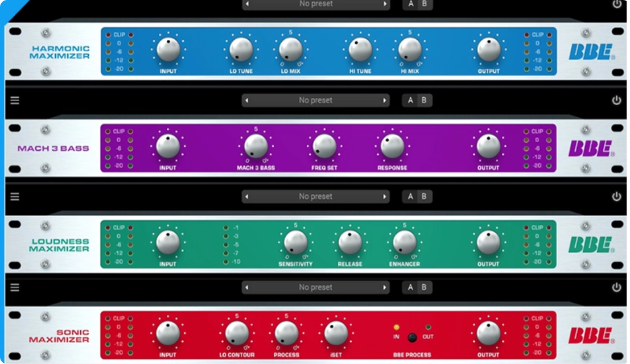The height and width of the screenshot is (364, 630).
Task: Select previous preset for Loudness Maximizer
Action: (247, 197)
